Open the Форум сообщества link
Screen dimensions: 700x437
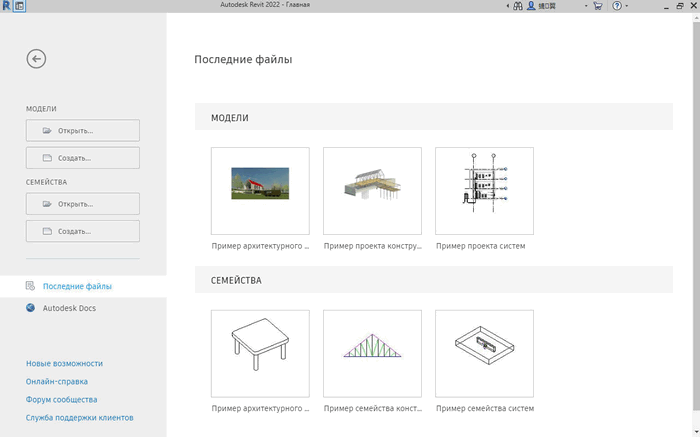click(61, 399)
